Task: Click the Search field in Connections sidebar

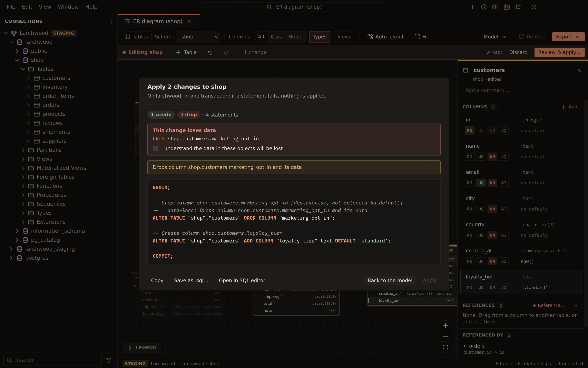Action: pyautogui.click(x=52, y=360)
